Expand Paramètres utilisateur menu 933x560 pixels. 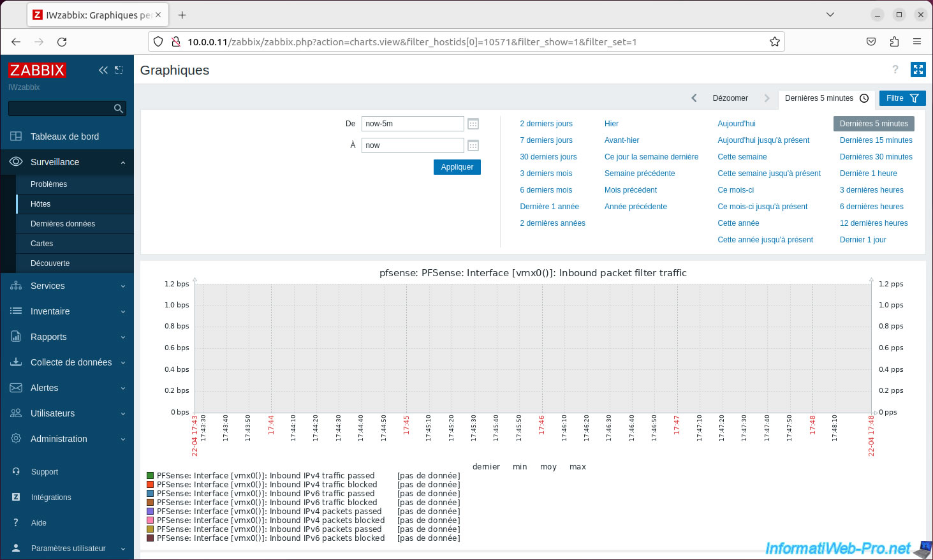(68, 549)
